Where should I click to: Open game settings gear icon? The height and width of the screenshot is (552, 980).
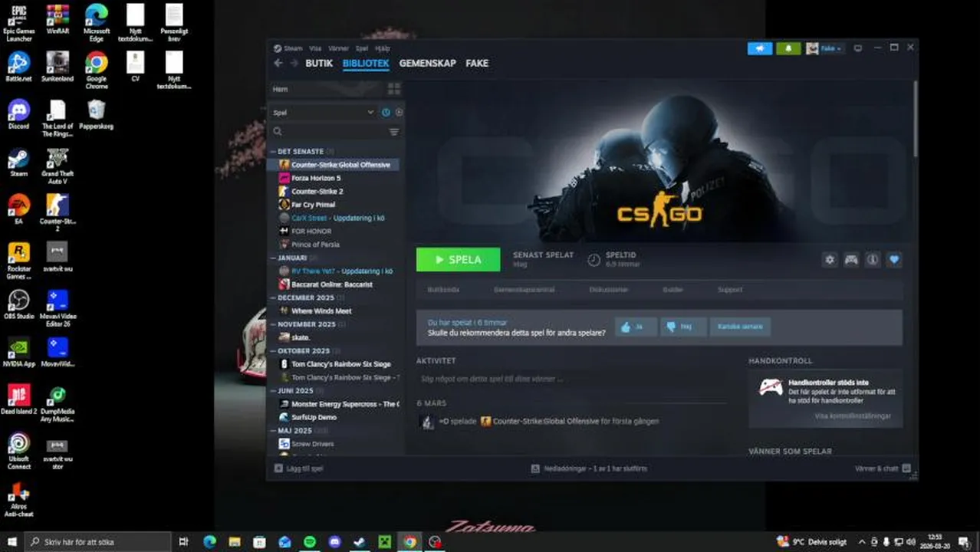coord(830,260)
